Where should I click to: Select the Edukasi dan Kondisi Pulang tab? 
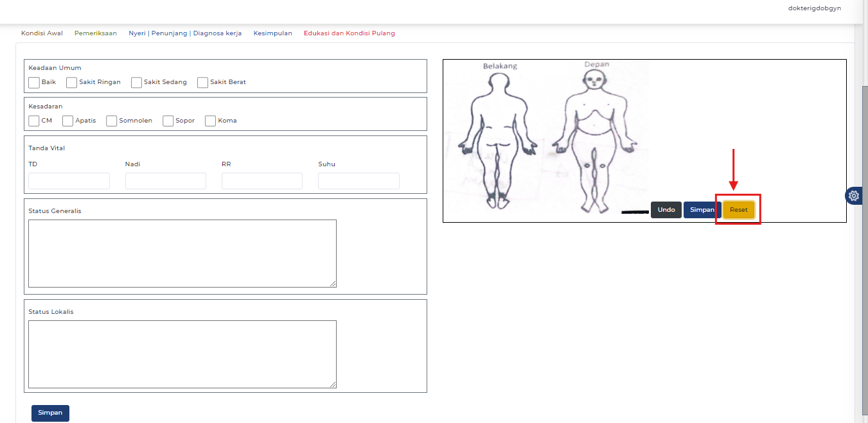349,33
